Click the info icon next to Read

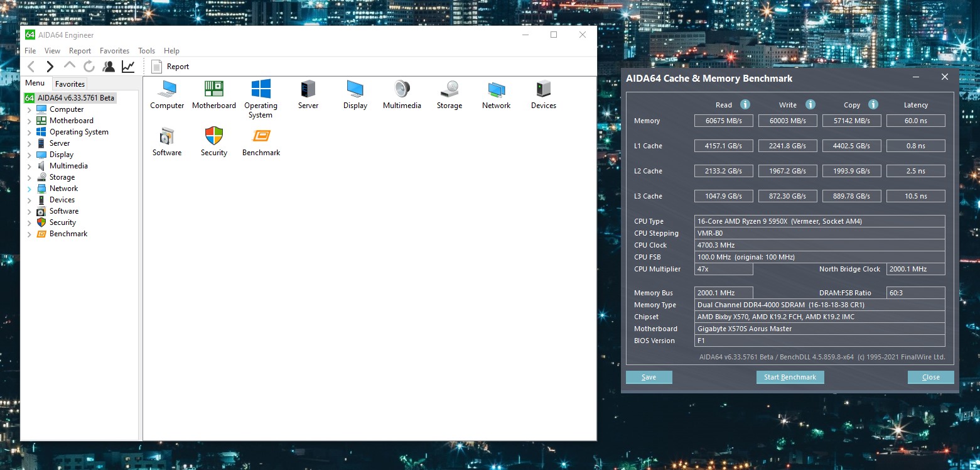point(745,105)
